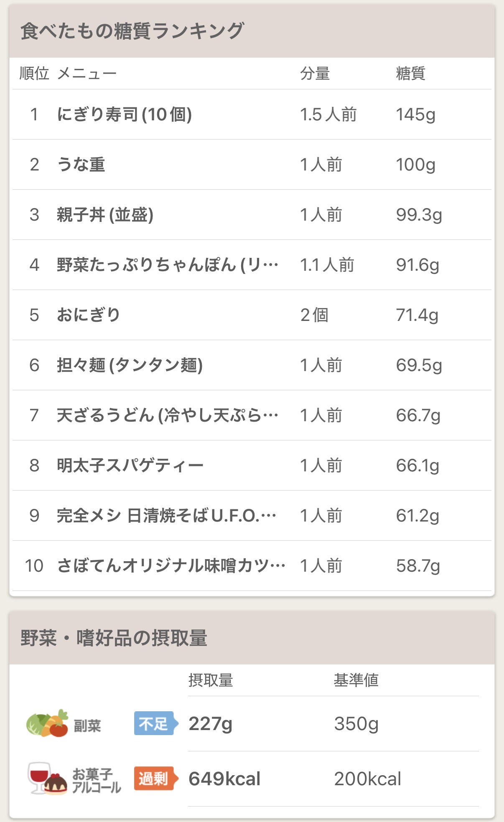Tap the 糖質 column header

coord(410,74)
